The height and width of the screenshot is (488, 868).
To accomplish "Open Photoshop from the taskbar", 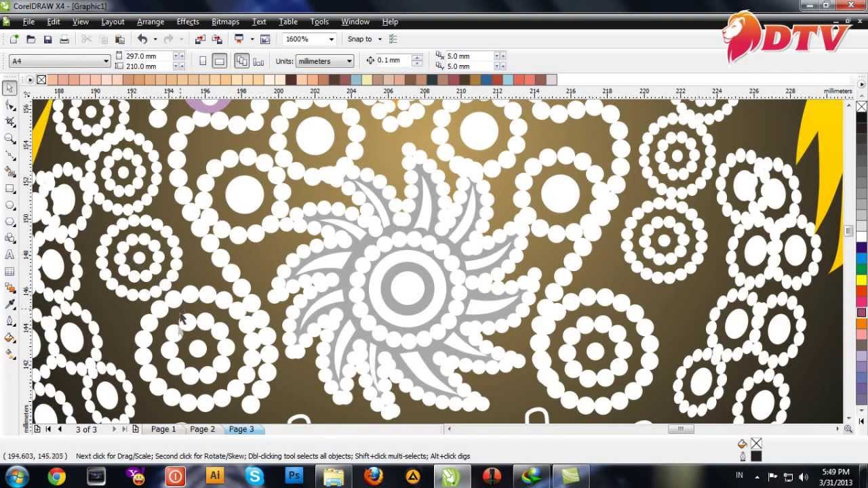I will click(294, 476).
